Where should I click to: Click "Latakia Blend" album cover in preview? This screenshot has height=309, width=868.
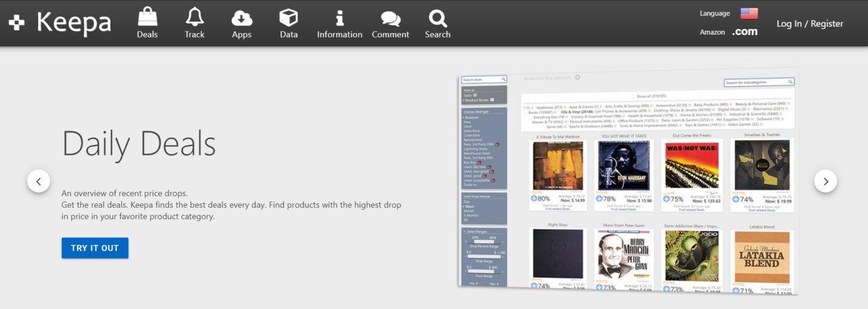click(x=762, y=257)
